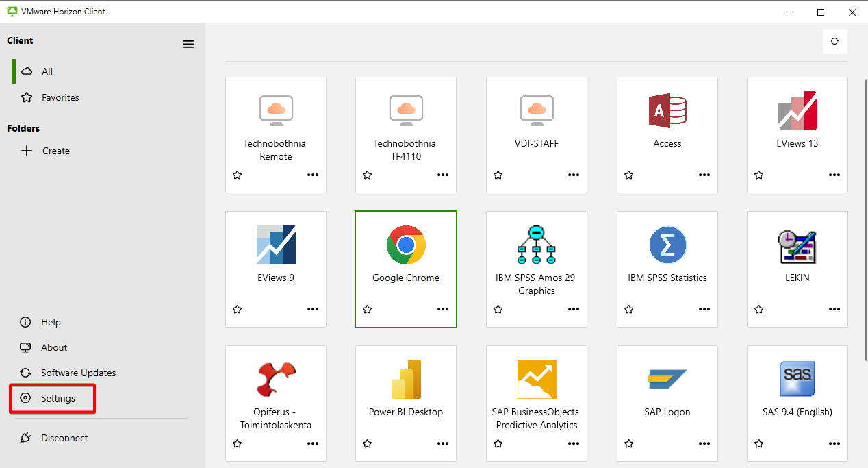Create a new folder in Folders
This screenshot has height=468, width=868.
click(55, 151)
